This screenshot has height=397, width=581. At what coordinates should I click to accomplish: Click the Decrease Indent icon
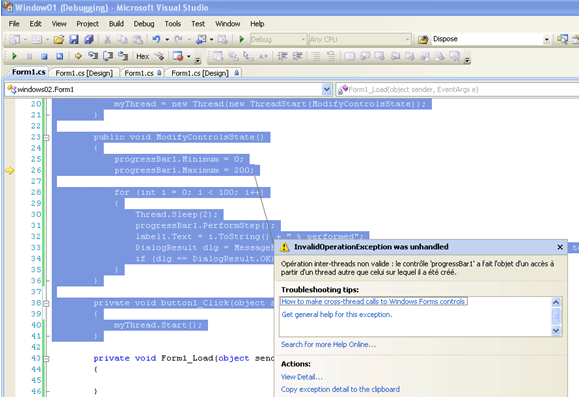click(x=282, y=56)
